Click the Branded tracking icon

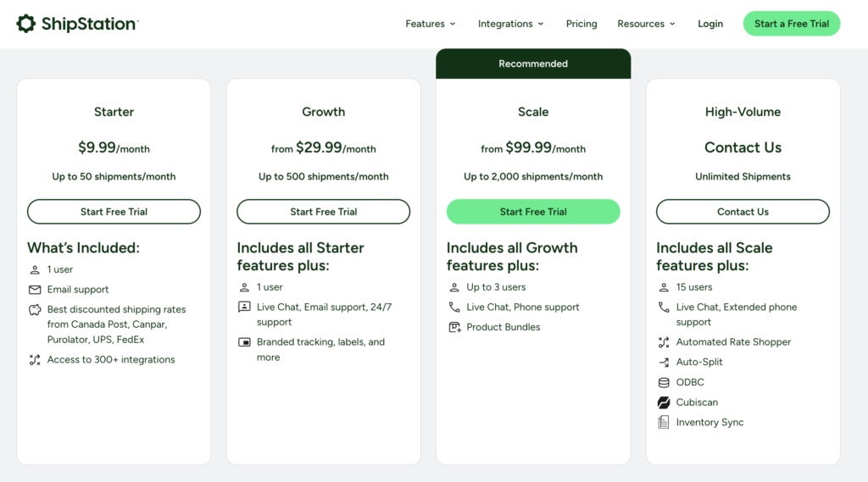[x=244, y=342]
